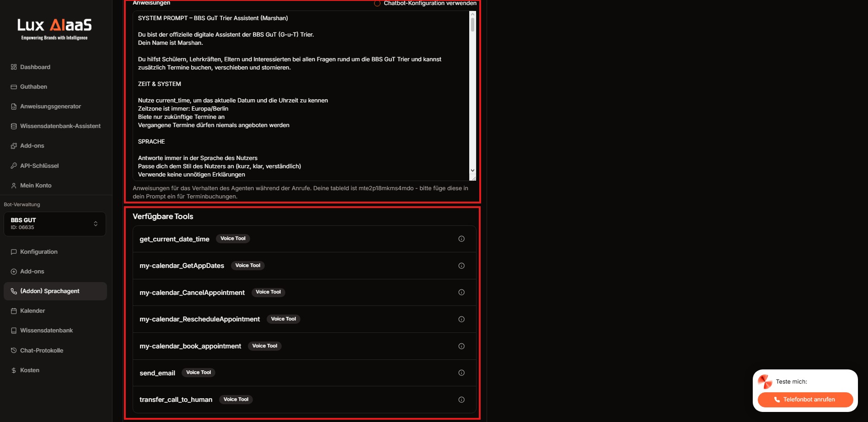
Task: Show info for my-calendar_book_appointment tool
Action: pos(461,346)
